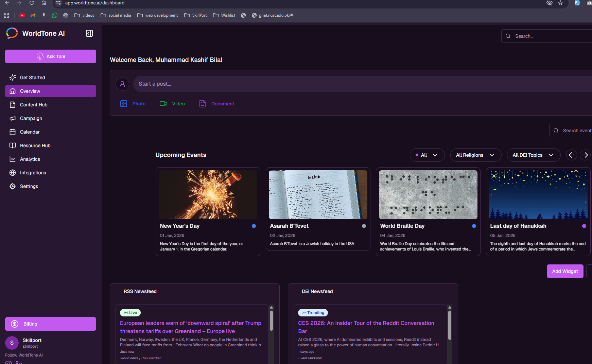Select the Campaign megaphone icon
The height and width of the screenshot is (364, 592).
coord(12,118)
